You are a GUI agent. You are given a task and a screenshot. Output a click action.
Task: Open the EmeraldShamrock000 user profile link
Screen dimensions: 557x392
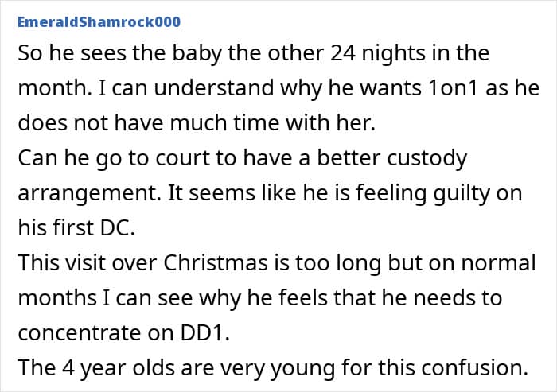(x=99, y=21)
